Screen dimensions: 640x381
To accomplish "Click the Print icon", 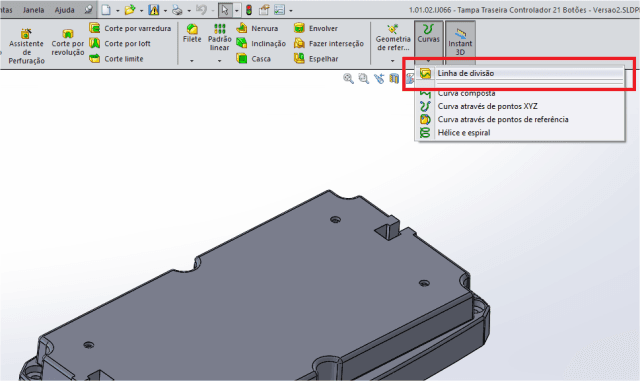I will coord(177,10).
